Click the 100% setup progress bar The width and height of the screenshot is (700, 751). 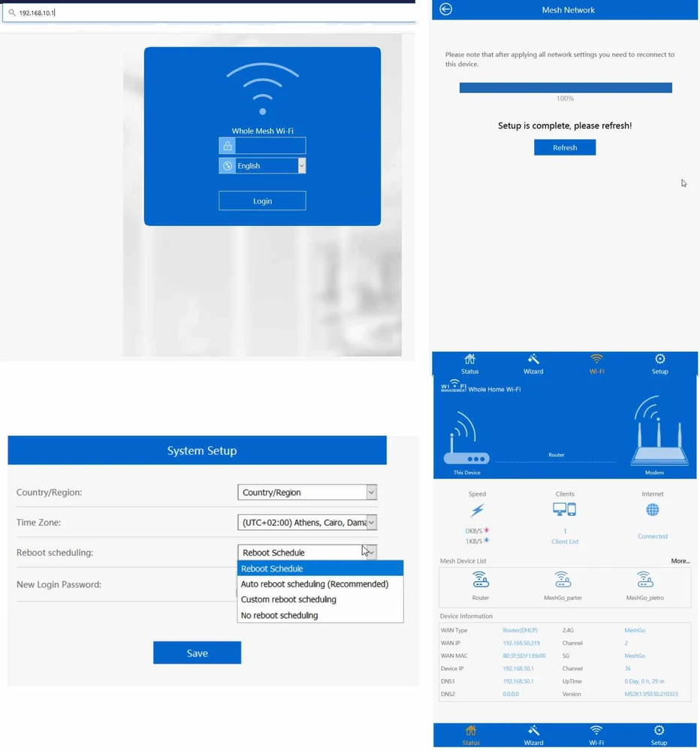click(x=565, y=87)
